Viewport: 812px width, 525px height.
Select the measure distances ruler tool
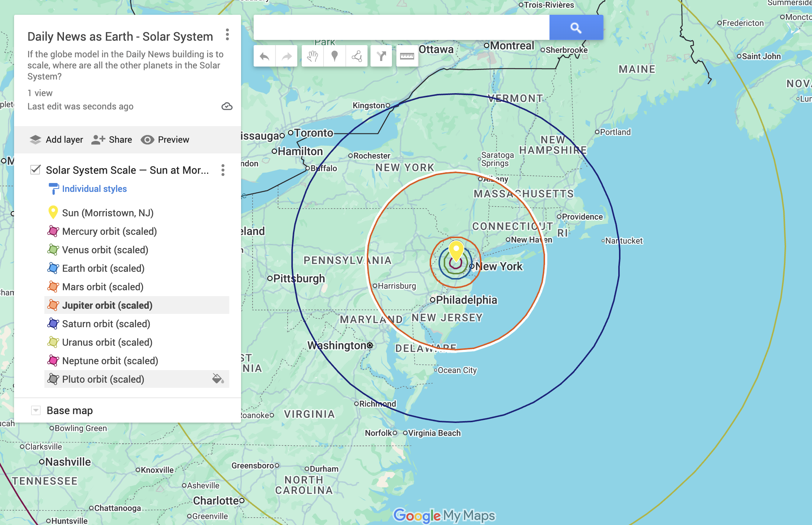[x=407, y=56]
